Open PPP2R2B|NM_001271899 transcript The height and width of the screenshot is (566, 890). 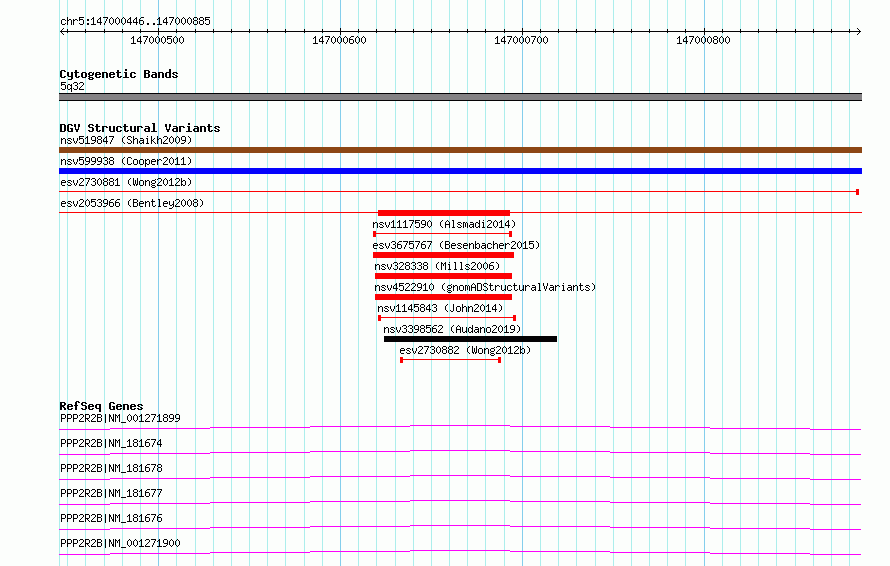[x=120, y=418]
